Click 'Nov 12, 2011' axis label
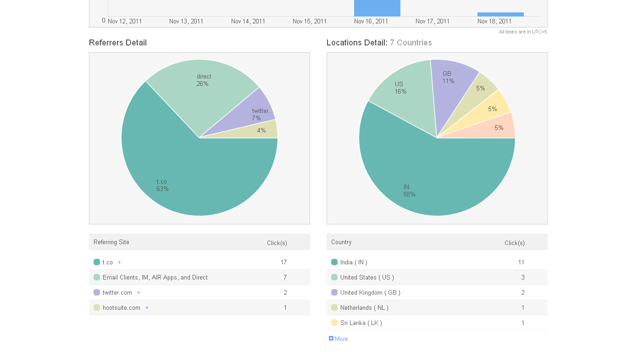 click(125, 22)
